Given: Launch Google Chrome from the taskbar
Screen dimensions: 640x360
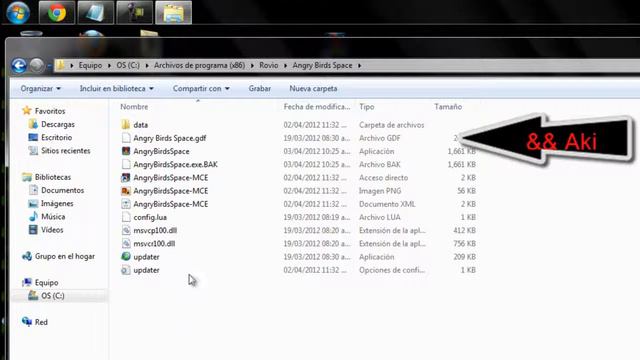Looking at the screenshot, I should [x=57, y=13].
